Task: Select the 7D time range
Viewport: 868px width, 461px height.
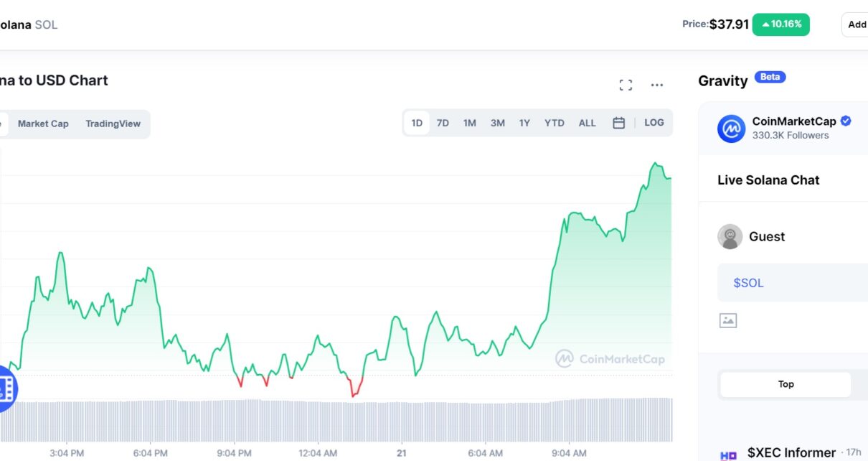Action: [x=443, y=123]
